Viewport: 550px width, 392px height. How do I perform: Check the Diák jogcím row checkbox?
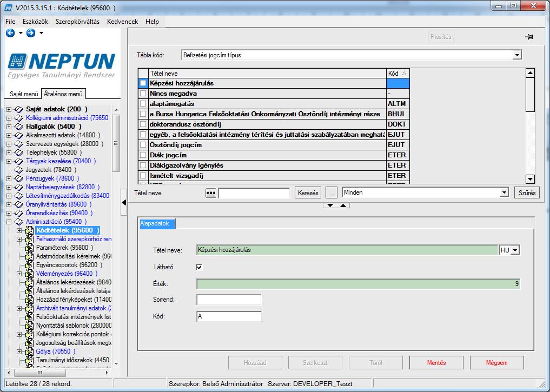point(143,155)
